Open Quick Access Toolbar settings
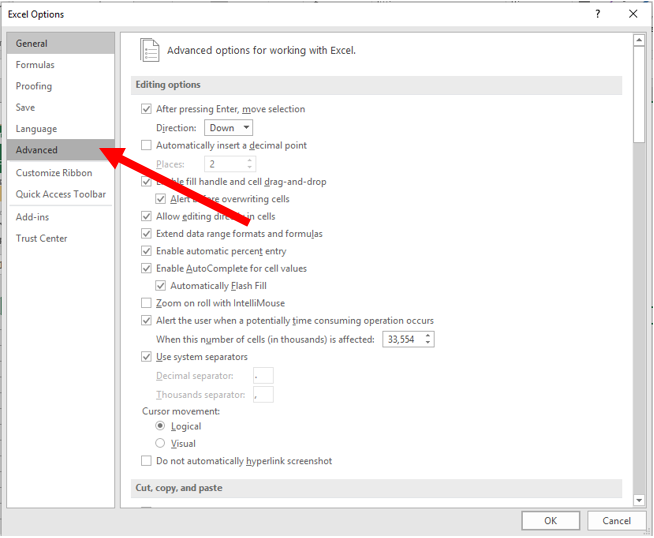The image size is (654, 538). tap(60, 194)
